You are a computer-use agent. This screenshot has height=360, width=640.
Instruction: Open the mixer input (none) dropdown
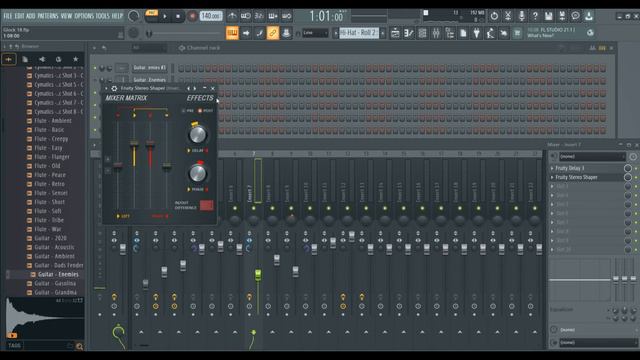(592, 157)
